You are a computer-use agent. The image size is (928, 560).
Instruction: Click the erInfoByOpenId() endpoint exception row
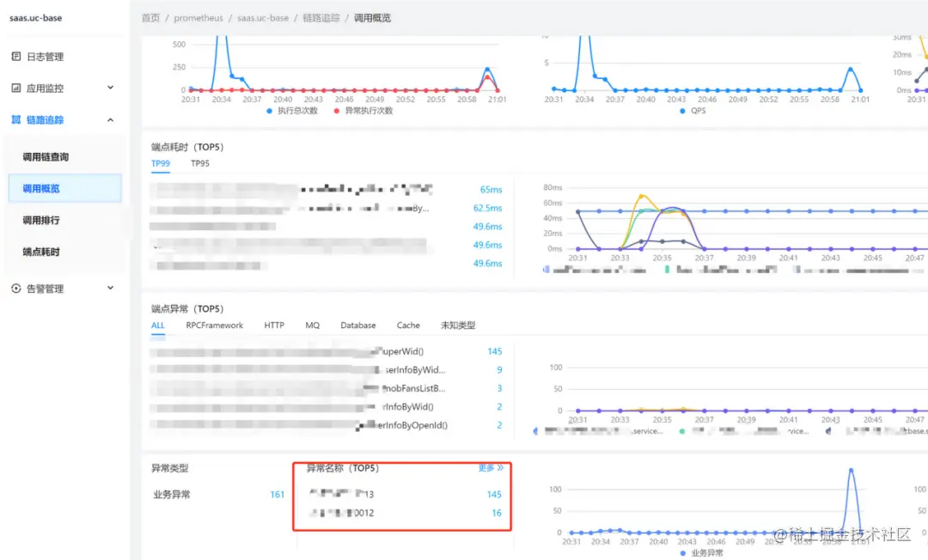tap(326, 425)
